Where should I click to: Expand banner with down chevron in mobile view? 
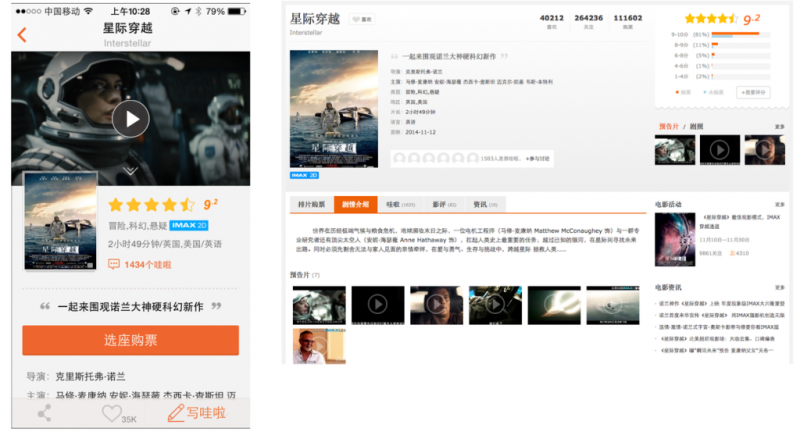[x=131, y=170]
